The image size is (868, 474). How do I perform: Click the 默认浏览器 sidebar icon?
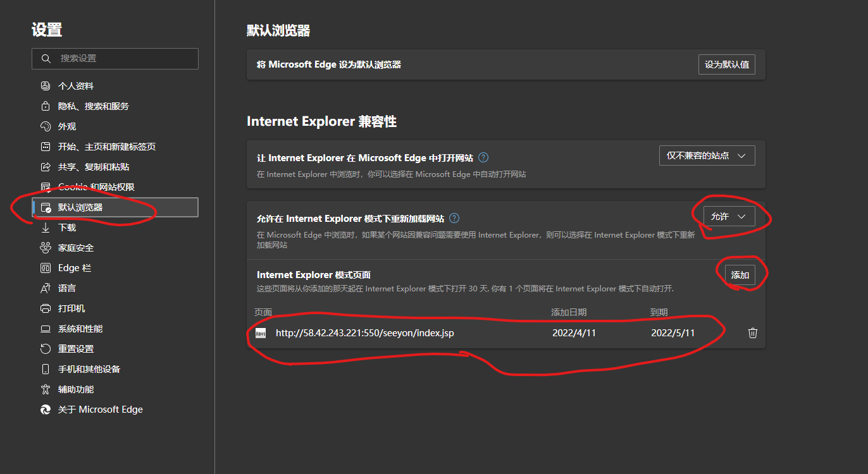pyautogui.click(x=46, y=207)
